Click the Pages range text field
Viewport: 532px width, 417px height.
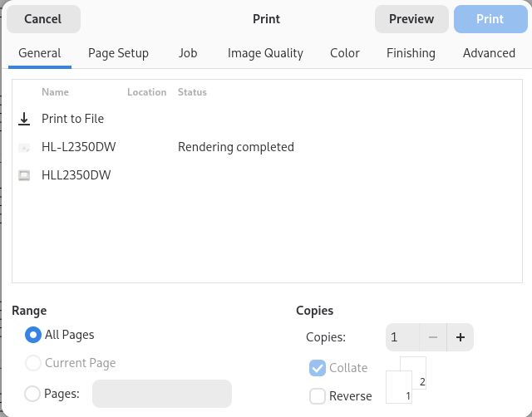(x=162, y=394)
